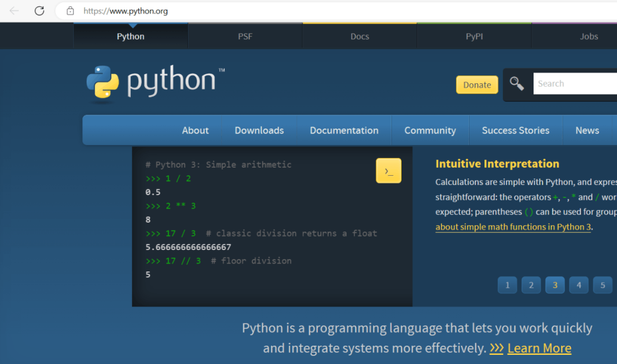Click the Donate button
Screen dimensions: 617x364
click(477, 85)
